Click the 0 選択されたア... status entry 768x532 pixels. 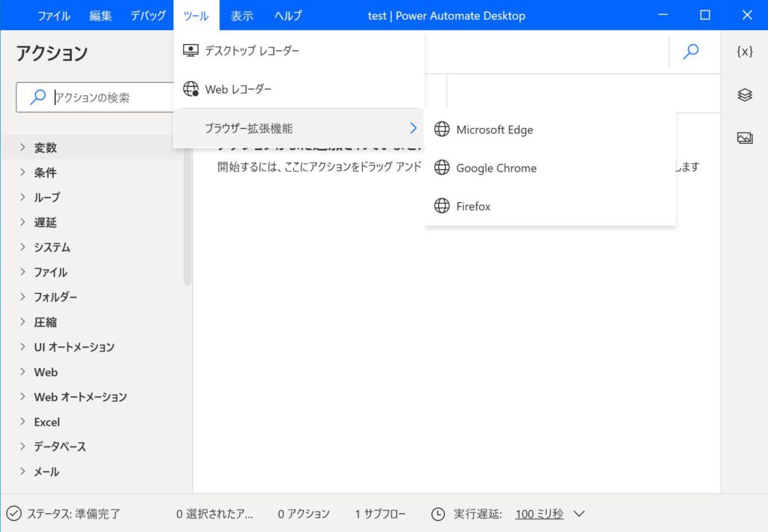(x=214, y=514)
